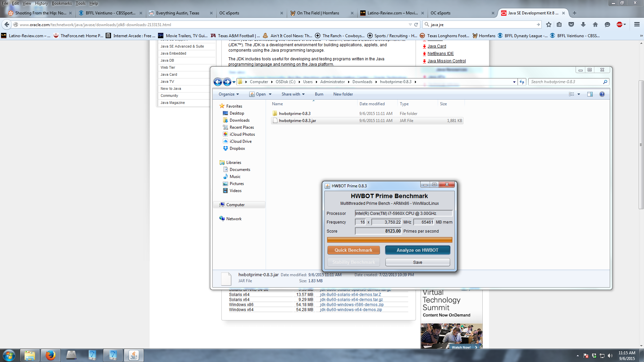Open the Organize dropdown

(x=229, y=94)
